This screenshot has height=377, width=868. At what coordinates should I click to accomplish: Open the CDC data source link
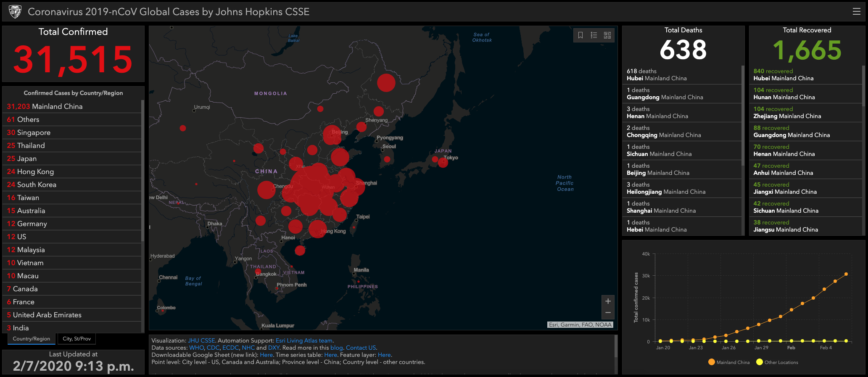pyautogui.click(x=213, y=348)
